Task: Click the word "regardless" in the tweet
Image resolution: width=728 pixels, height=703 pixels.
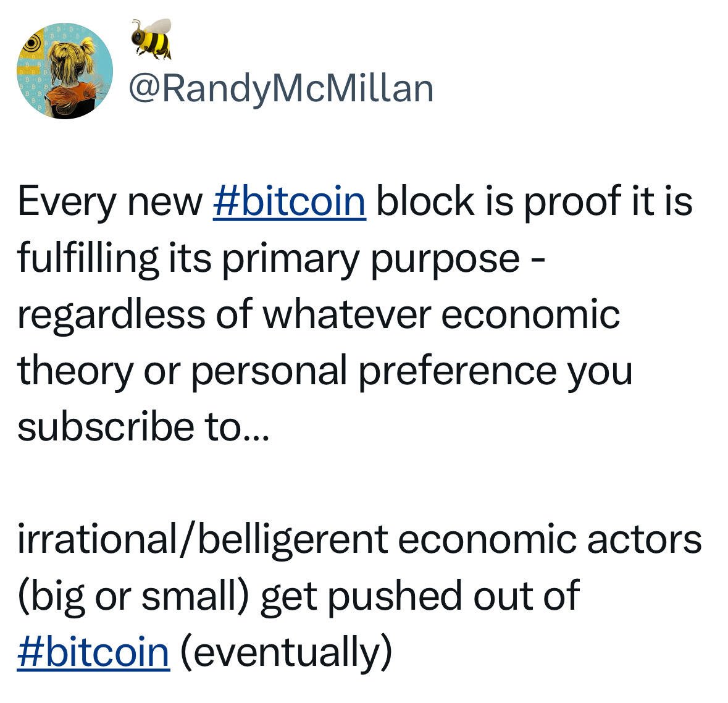Action: tap(111, 315)
